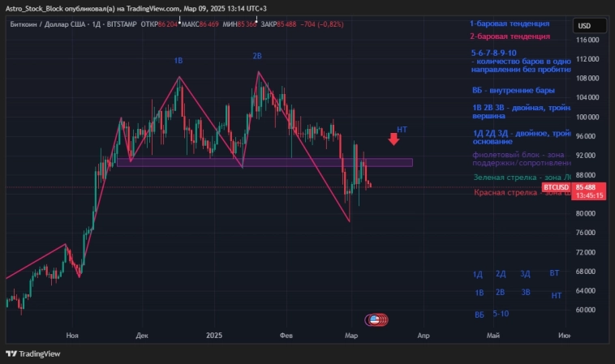Select the 3Д label in bottom legend
Screen dimensions: 615x364
(525, 274)
